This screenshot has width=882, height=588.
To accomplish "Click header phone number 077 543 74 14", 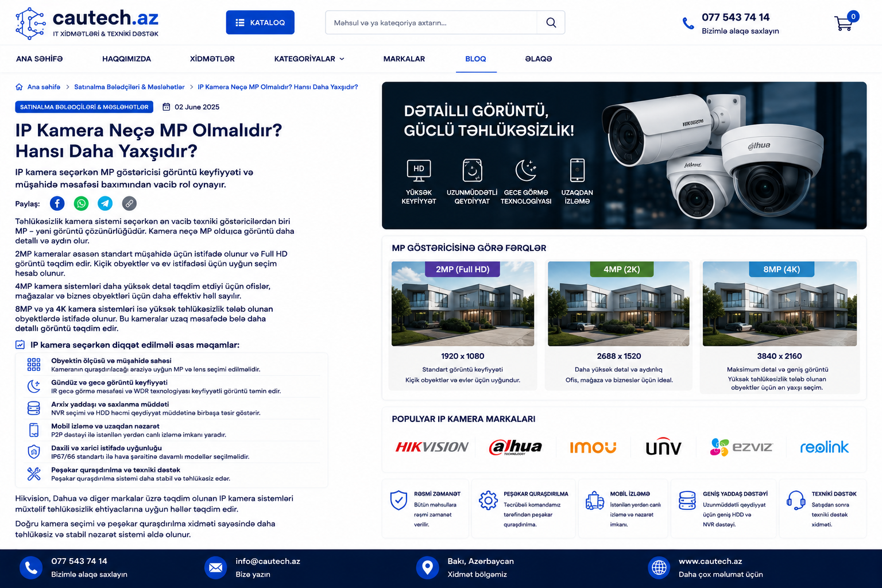I will (x=736, y=17).
